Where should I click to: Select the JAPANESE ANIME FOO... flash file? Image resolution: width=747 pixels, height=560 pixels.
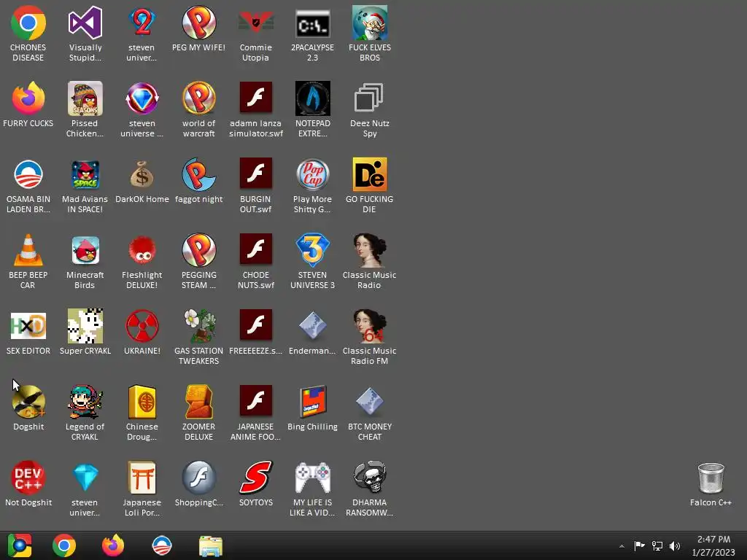(x=256, y=412)
